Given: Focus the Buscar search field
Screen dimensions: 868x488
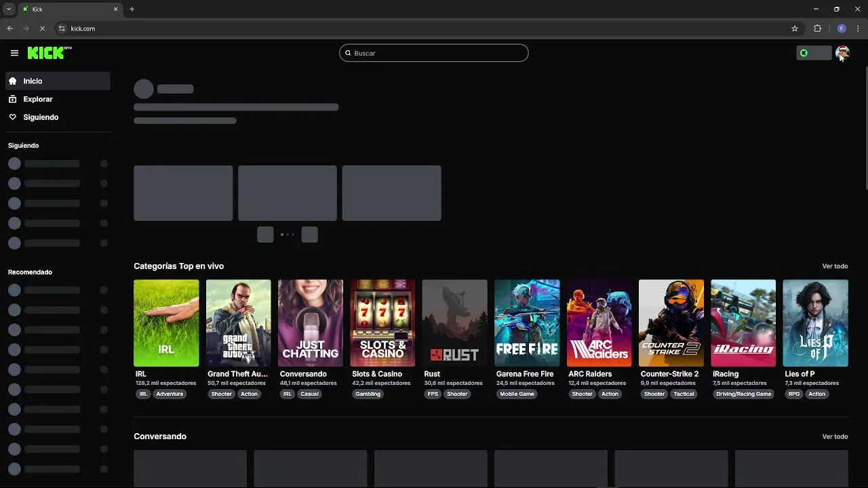Looking at the screenshot, I should 434,53.
